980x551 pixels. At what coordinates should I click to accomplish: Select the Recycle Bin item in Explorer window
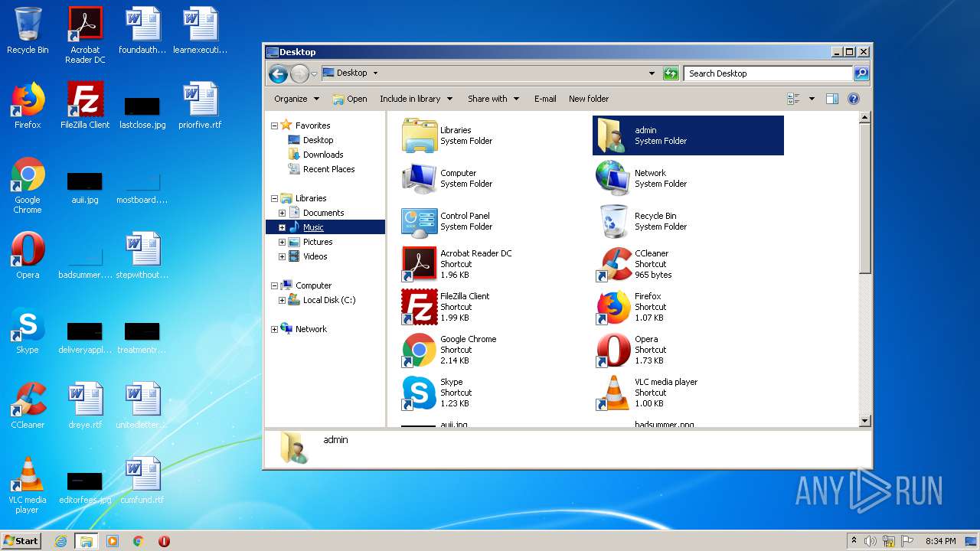(x=613, y=221)
